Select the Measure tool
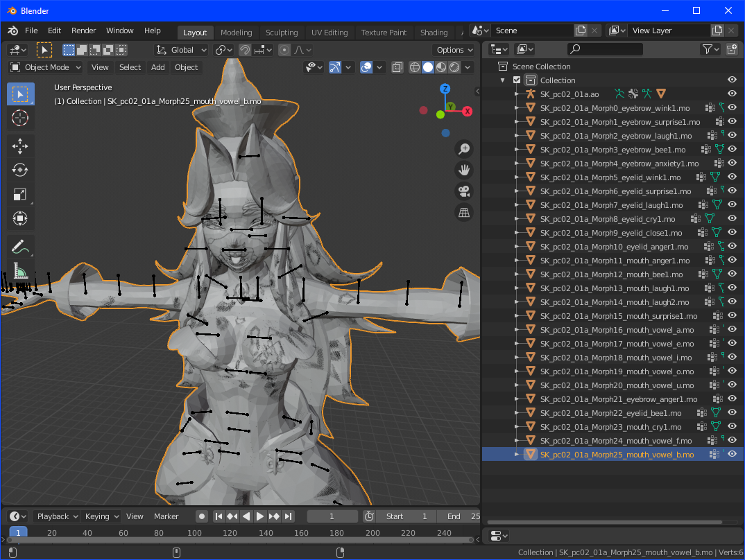The height and width of the screenshot is (560, 745). tap(20, 270)
